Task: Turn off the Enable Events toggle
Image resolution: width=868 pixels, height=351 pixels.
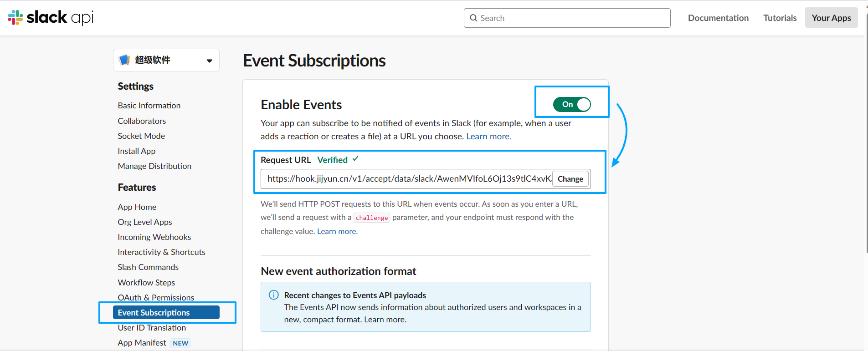Action: (x=572, y=104)
